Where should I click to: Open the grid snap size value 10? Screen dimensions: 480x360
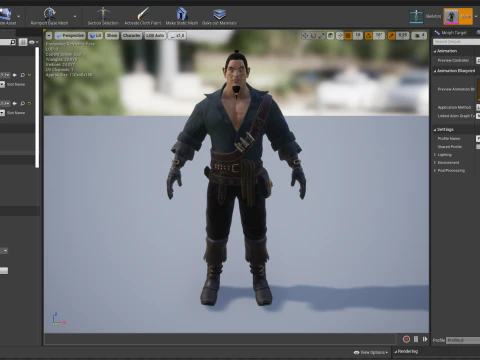[358, 35]
